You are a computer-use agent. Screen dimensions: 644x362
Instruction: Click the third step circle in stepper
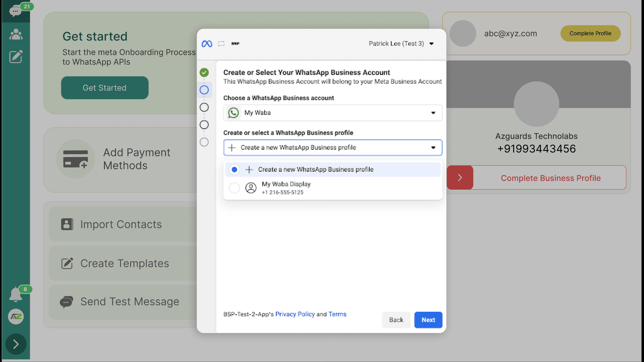coord(204,107)
